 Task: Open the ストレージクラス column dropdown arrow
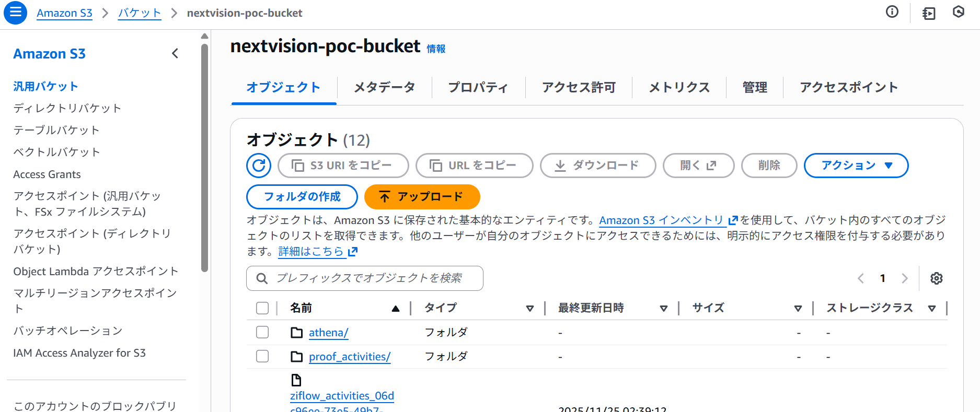(x=931, y=309)
